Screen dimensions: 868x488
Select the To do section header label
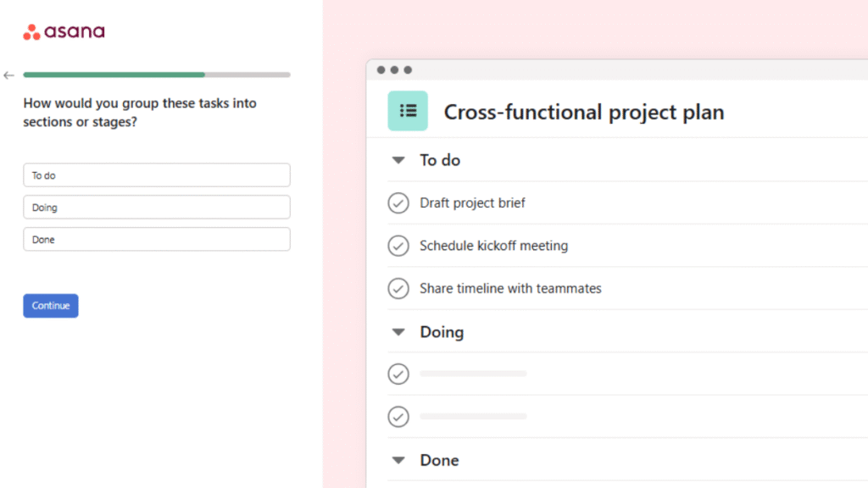click(x=440, y=159)
